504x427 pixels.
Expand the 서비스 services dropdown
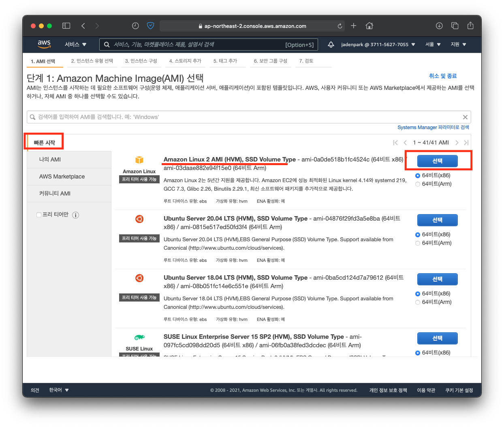[76, 45]
